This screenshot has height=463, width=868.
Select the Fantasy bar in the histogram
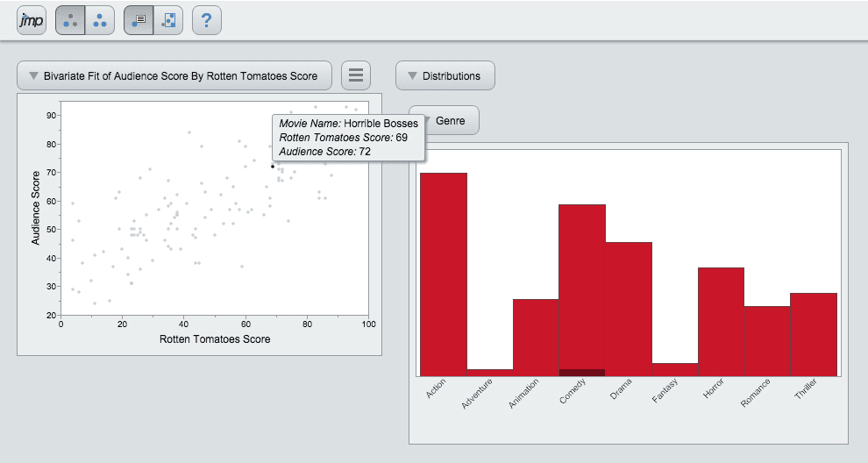675,370
